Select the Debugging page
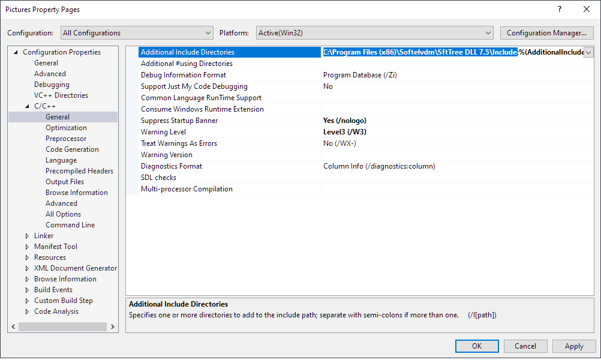Screen dimensions: 601x360 pos(52,84)
